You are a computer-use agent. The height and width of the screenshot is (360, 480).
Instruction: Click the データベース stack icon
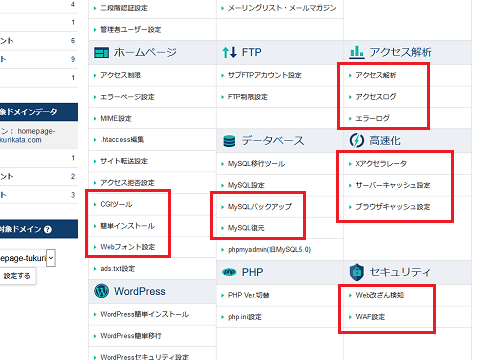pos(229,141)
